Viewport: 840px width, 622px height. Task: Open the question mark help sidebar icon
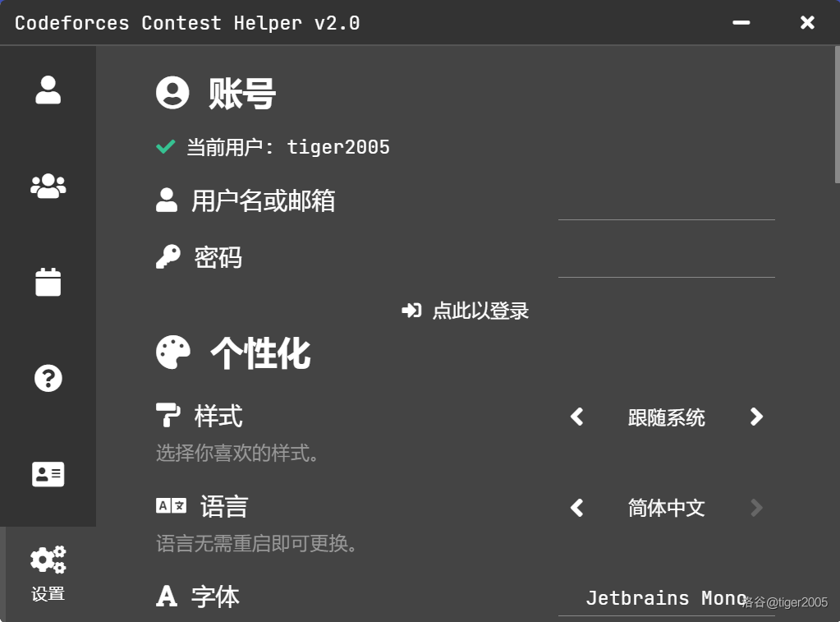click(x=48, y=378)
